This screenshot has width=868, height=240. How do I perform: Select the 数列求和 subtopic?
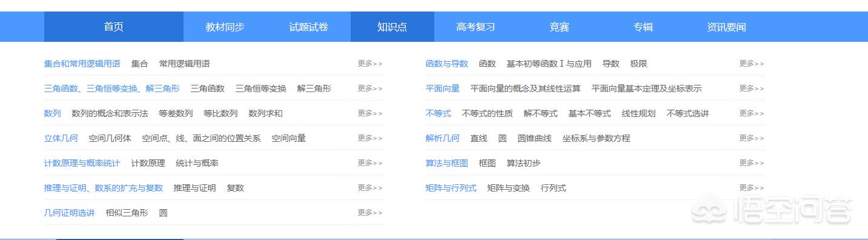[x=266, y=113]
